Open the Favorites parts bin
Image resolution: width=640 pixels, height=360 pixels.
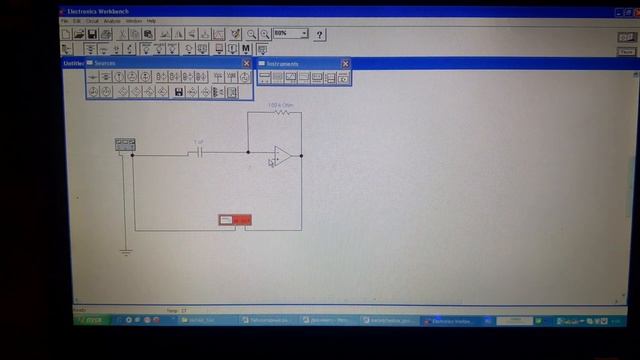click(67, 49)
